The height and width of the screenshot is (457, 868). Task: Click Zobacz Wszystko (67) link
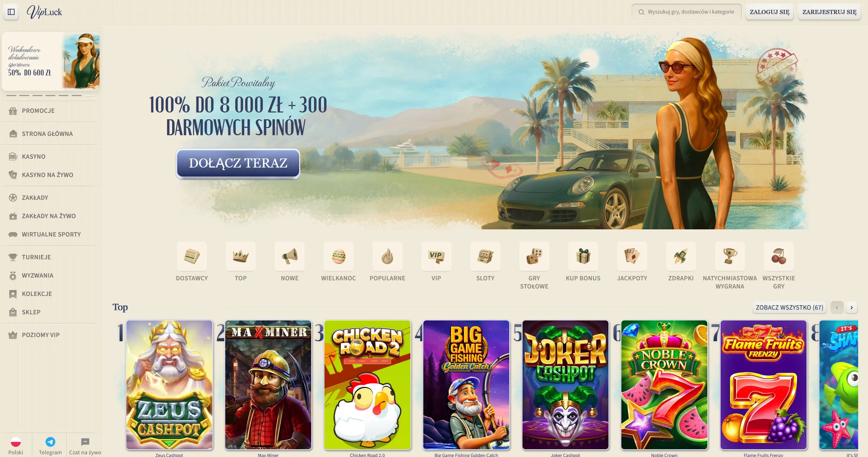click(790, 307)
